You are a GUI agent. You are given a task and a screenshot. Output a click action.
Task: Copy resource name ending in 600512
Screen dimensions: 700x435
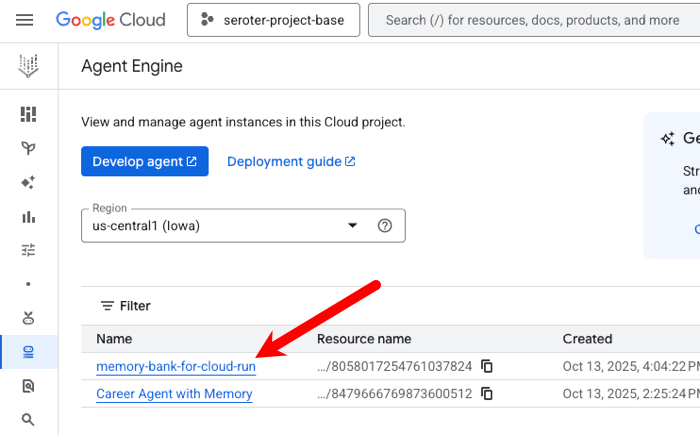487,394
